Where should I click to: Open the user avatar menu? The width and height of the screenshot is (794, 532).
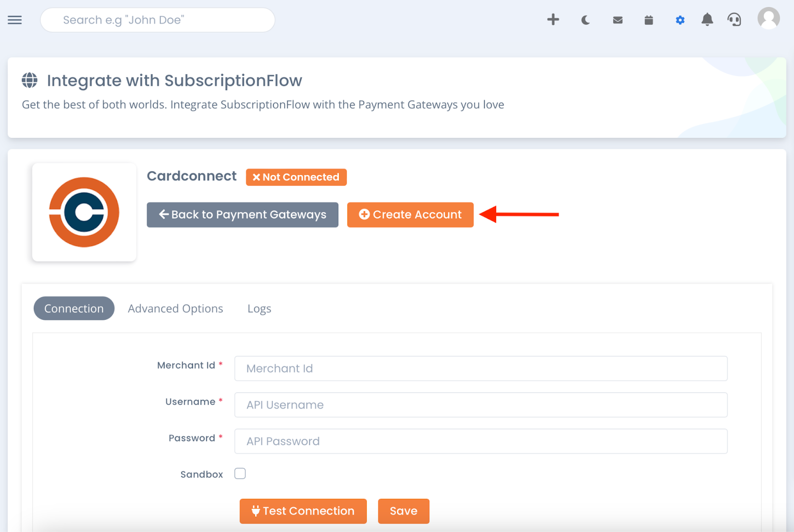click(x=768, y=18)
